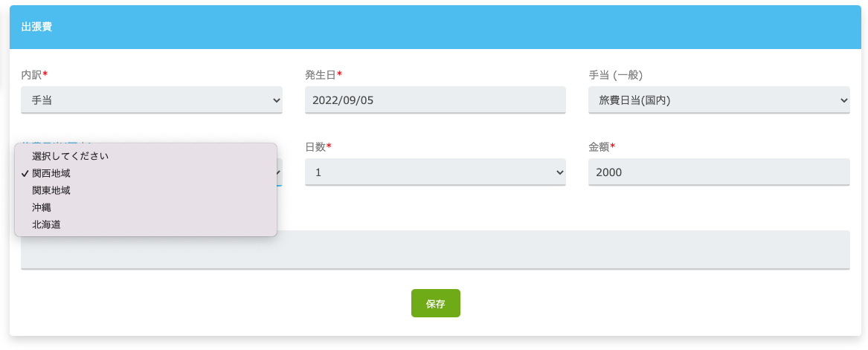Click the chevron arrow of 日数 select

(x=559, y=172)
